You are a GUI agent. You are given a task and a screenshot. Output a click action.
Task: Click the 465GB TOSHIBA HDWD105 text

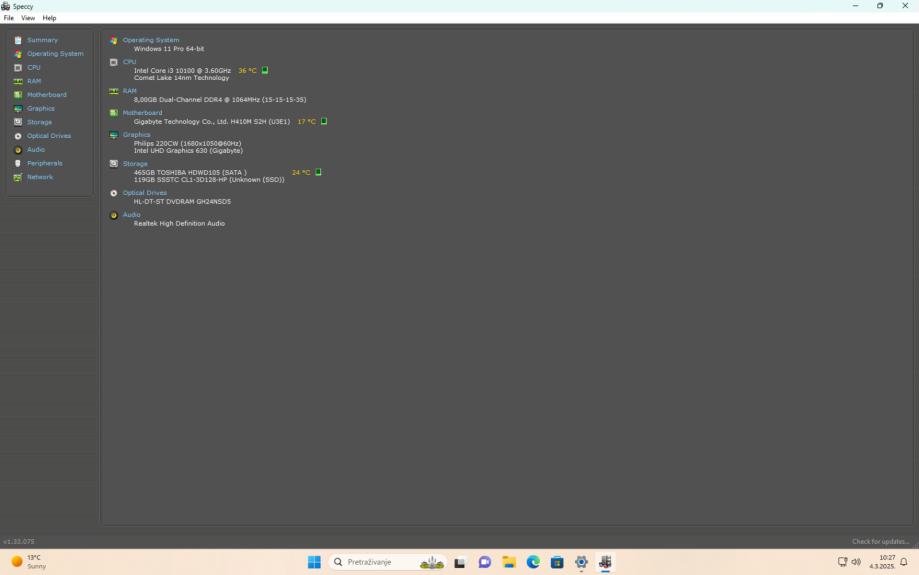click(x=190, y=172)
